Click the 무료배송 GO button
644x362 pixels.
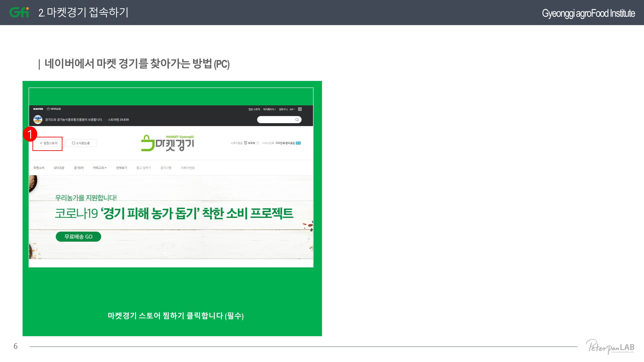79,237
